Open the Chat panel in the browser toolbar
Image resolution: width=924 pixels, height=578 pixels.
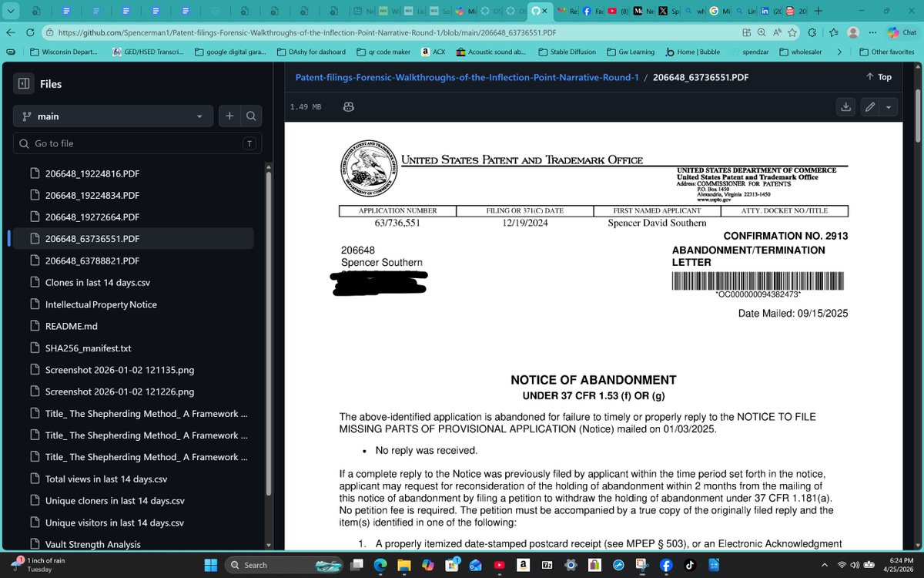point(899,33)
